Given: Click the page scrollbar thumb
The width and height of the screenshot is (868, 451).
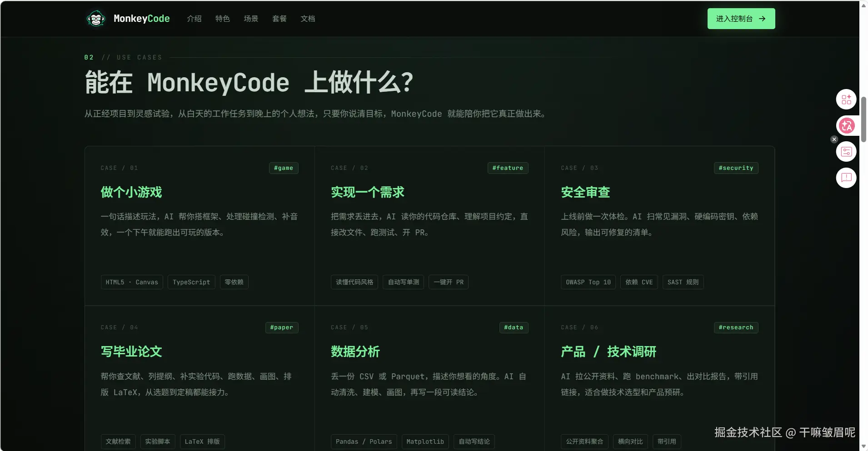Looking at the screenshot, I should 863,119.
